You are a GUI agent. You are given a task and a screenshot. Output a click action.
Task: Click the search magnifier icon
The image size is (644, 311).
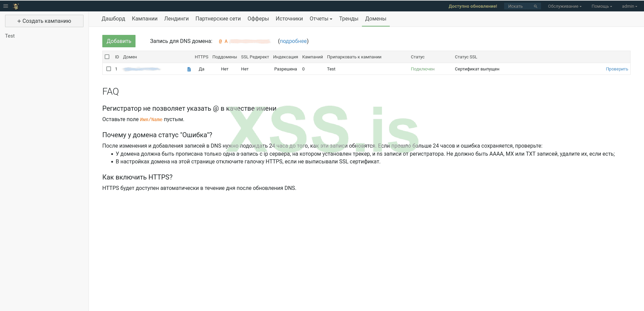(x=536, y=6)
